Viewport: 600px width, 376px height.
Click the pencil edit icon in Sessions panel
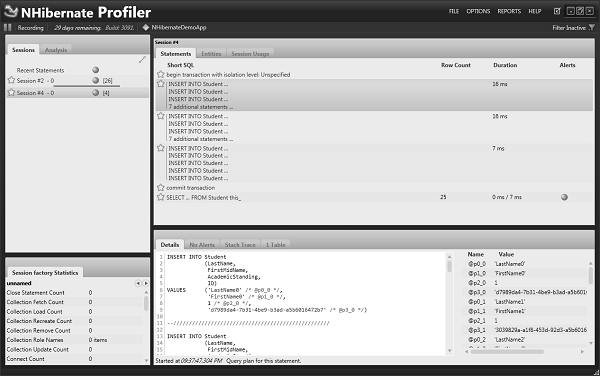tap(142, 59)
